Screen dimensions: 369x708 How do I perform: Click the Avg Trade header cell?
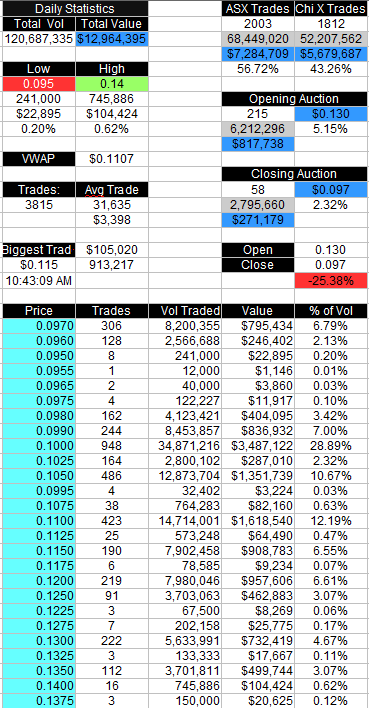(112, 190)
